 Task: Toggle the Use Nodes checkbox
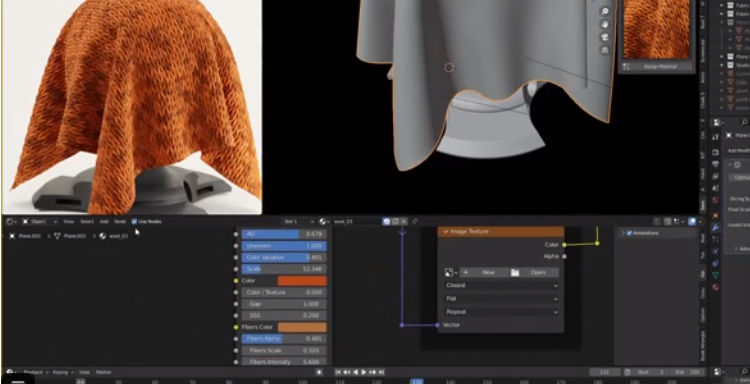pos(134,221)
